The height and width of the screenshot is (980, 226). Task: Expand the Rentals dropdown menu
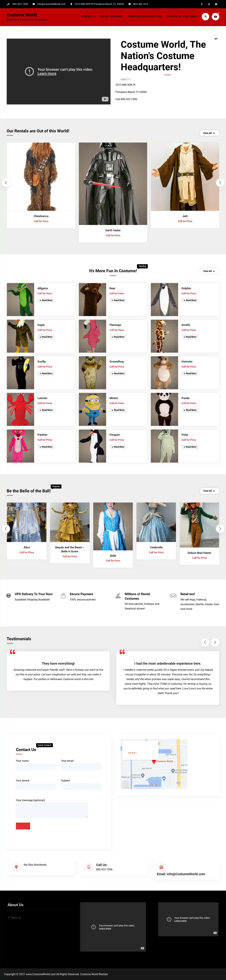88,16
